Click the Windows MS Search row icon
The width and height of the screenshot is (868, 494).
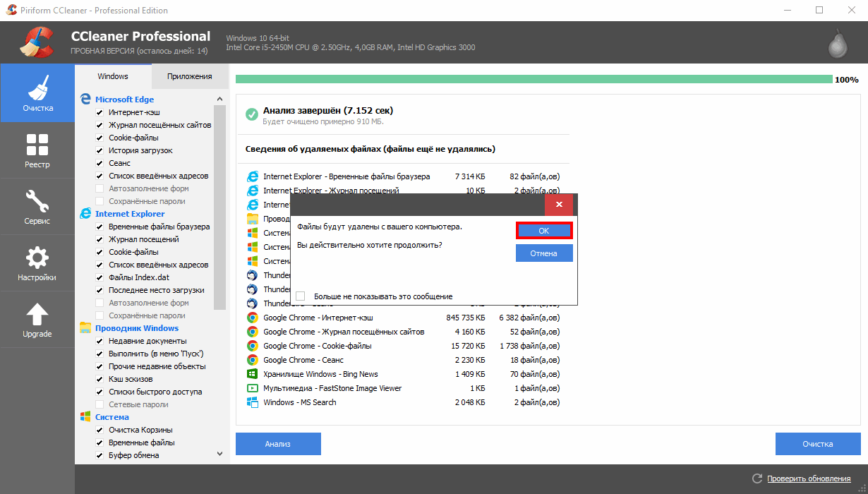click(x=252, y=402)
